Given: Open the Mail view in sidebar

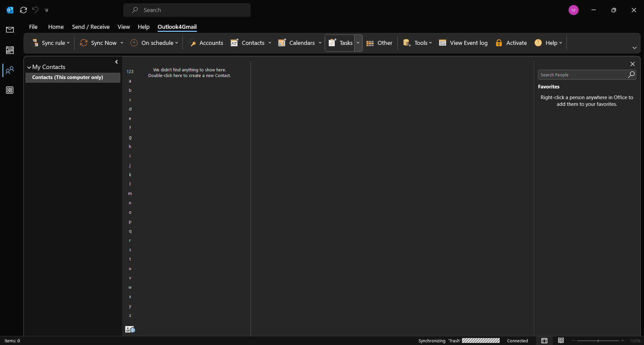Looking at the screenshot, I should pyautogui.click(x=10, y=30).
